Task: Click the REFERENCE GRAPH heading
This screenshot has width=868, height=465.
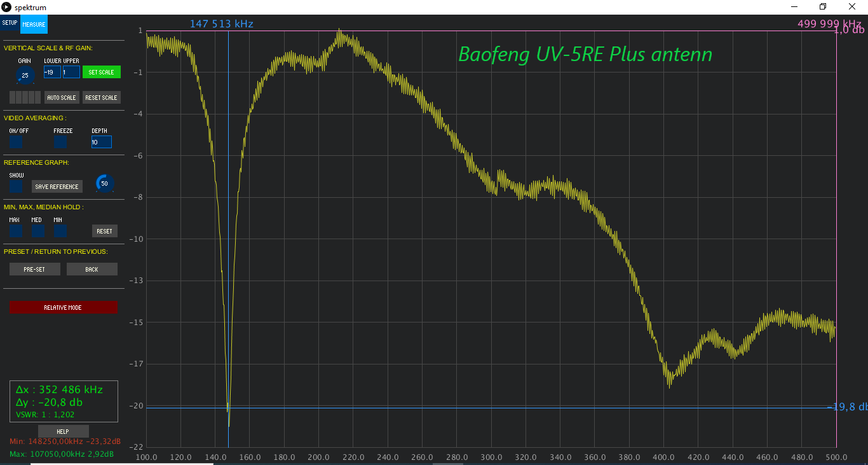Action: [x=36, y=162]
